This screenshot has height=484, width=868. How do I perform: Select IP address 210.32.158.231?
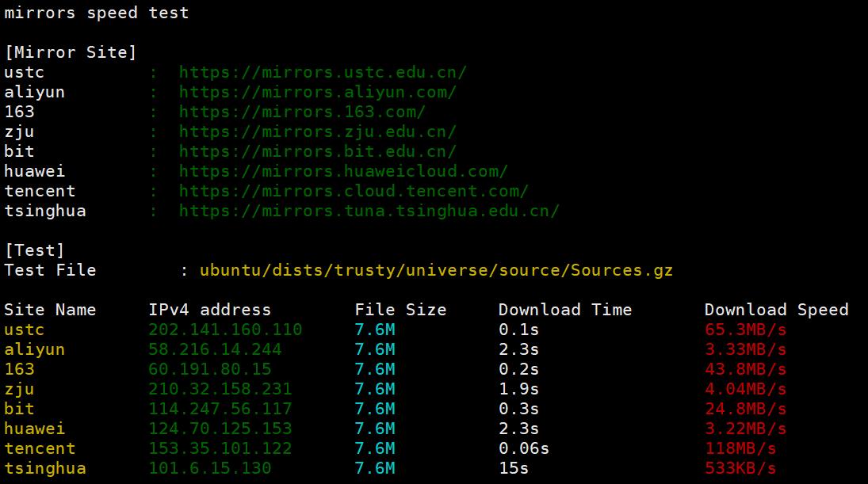click(x=220, y=390)
